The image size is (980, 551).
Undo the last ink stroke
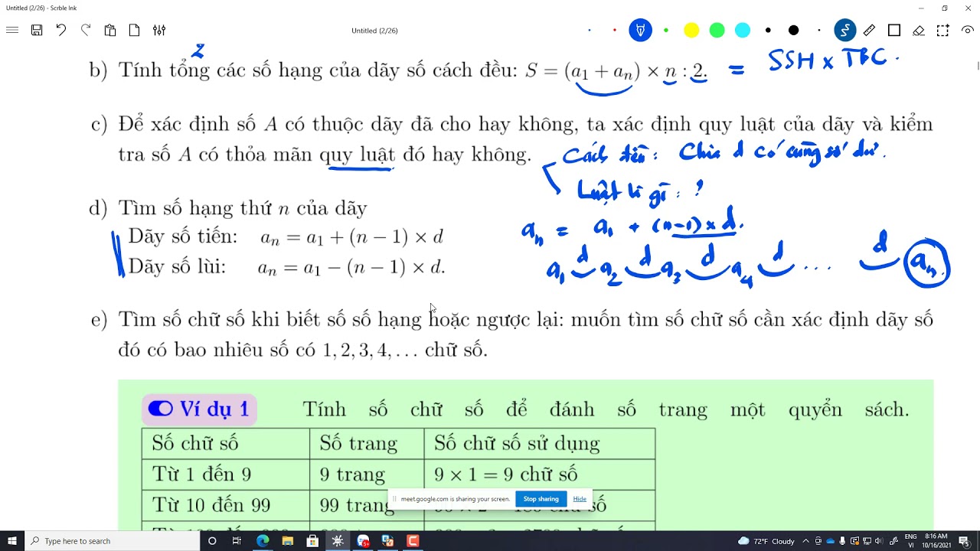tap(61, 31)
